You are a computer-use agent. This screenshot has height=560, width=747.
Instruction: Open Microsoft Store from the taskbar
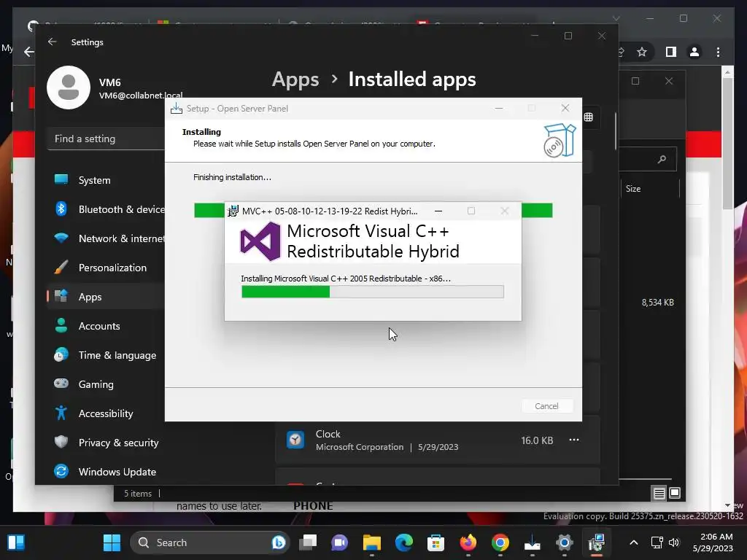point(436,542)
